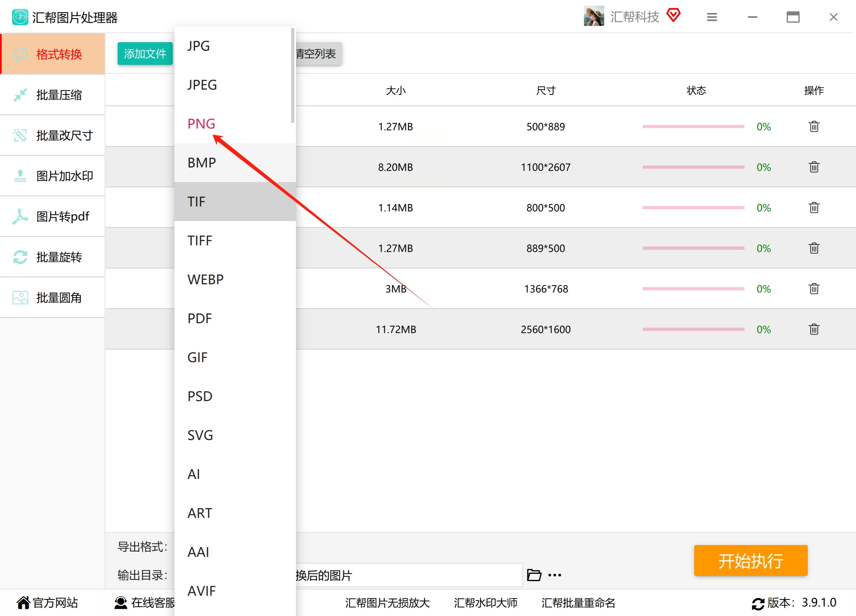Image resolution: width=856 pixels, height=616 pixels.
Task: Delete the 500*889 image row
Action: [x=814, y=127]
